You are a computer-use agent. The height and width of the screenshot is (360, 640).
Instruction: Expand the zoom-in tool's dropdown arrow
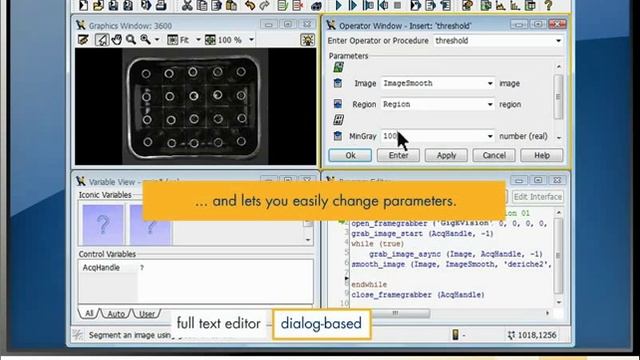click(157, 40)
